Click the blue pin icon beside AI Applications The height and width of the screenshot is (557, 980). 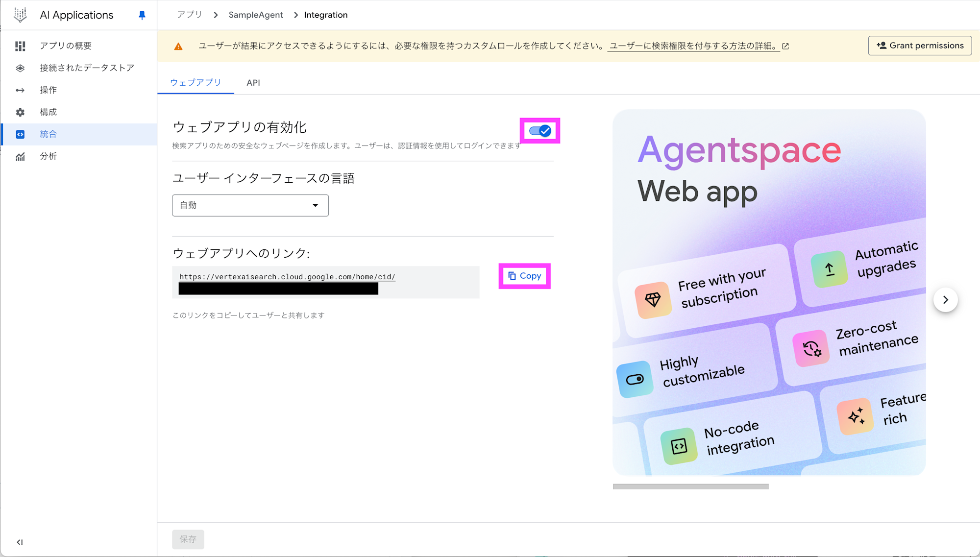[142, 15]
